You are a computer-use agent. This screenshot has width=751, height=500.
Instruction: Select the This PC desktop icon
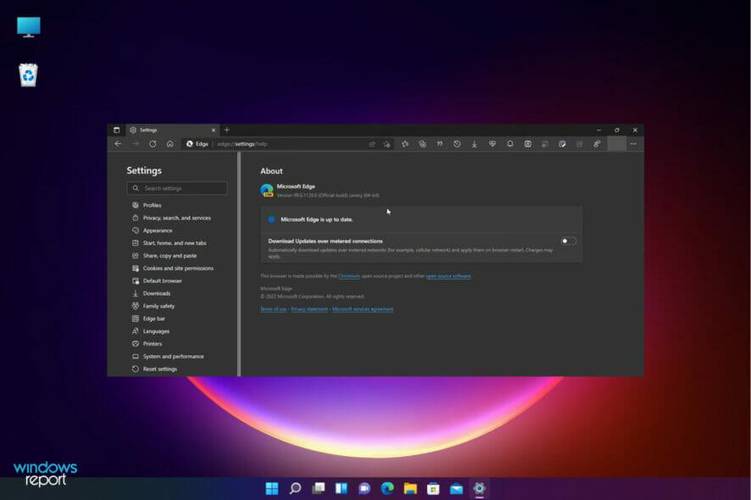[29, 27]
